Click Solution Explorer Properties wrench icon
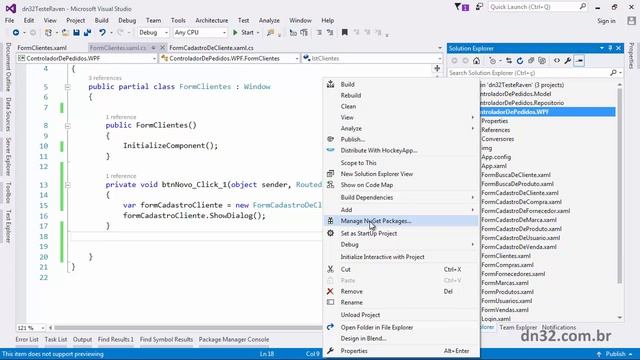Image resolution: width=640 pixels, height=360 pixels. 568,61
